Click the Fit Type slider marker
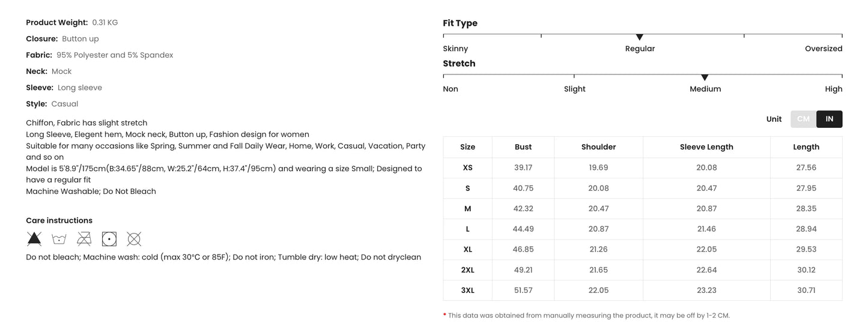 640,37
